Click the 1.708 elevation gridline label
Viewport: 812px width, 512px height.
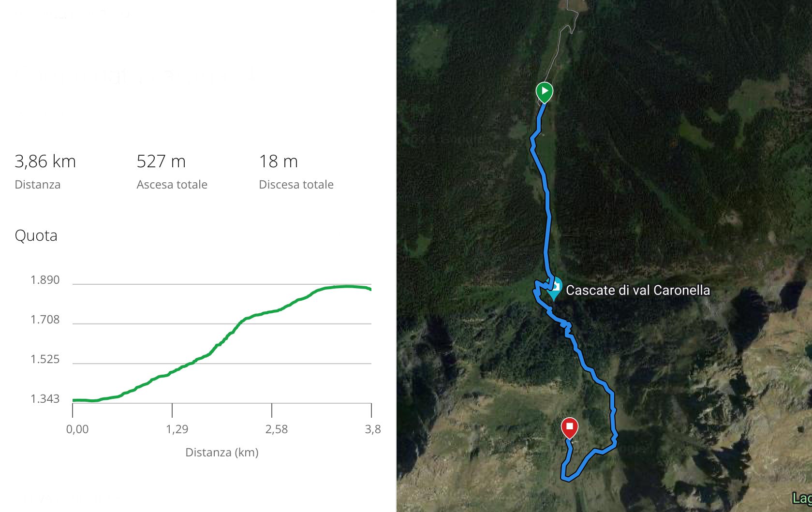[x=45, y=320]
